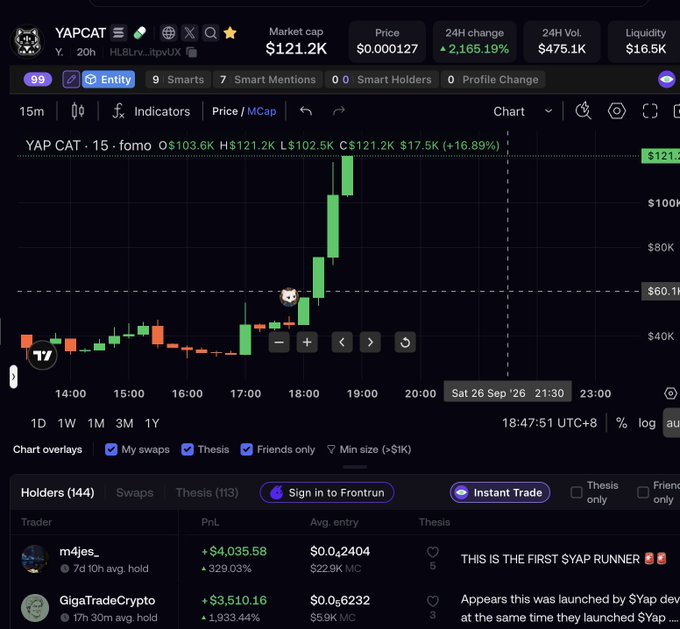Open timezone menu at 18:47:51 UTC+8
This screenshot has width=680, height=629.
point(549,423)
